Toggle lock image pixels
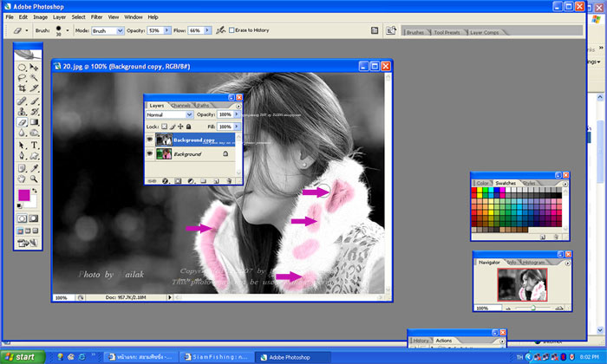Screen dimensions: 607x364 tap(173, 127)
